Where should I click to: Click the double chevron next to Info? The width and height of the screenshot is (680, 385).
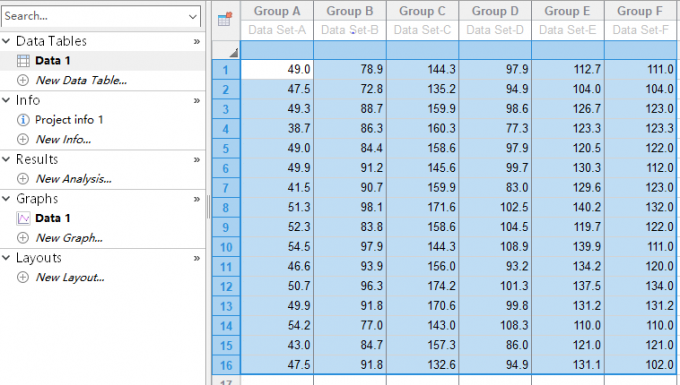click(196, 101)
